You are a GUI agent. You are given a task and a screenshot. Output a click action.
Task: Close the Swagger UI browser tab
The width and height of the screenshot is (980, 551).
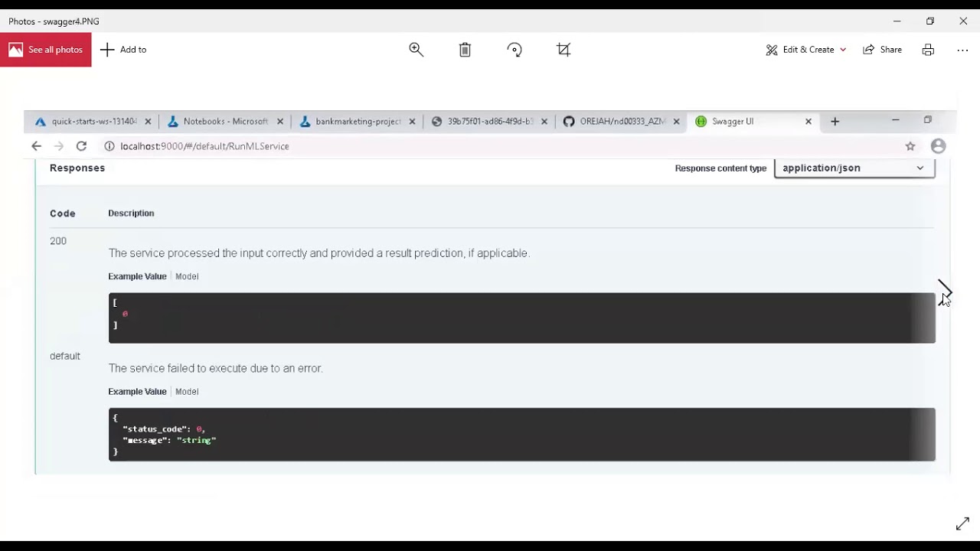808,122
